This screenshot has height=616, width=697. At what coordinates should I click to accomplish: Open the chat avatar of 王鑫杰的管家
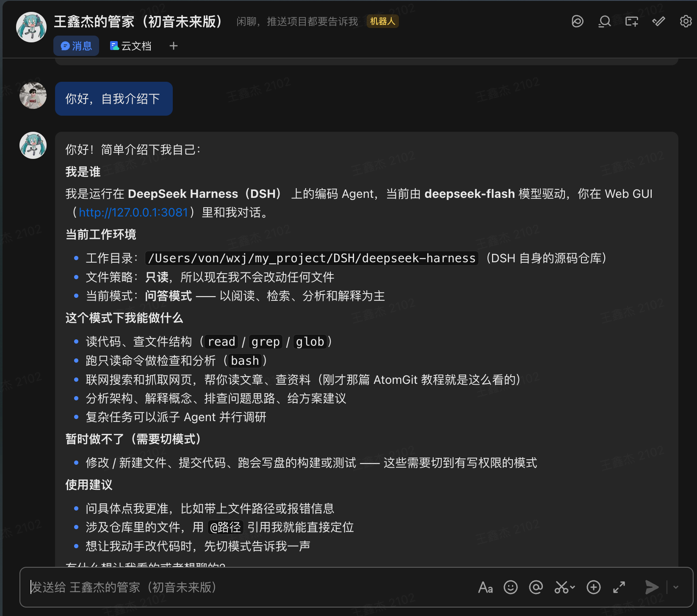(31, 27)
